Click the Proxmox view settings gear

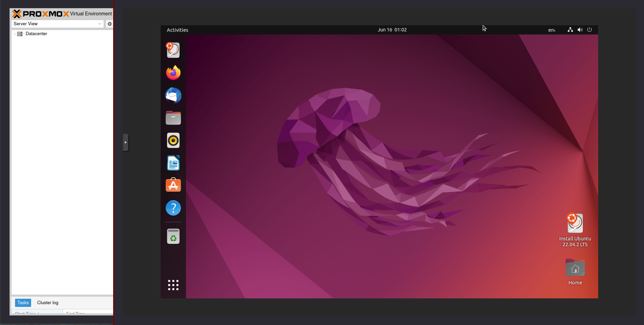tap(109, 24)
